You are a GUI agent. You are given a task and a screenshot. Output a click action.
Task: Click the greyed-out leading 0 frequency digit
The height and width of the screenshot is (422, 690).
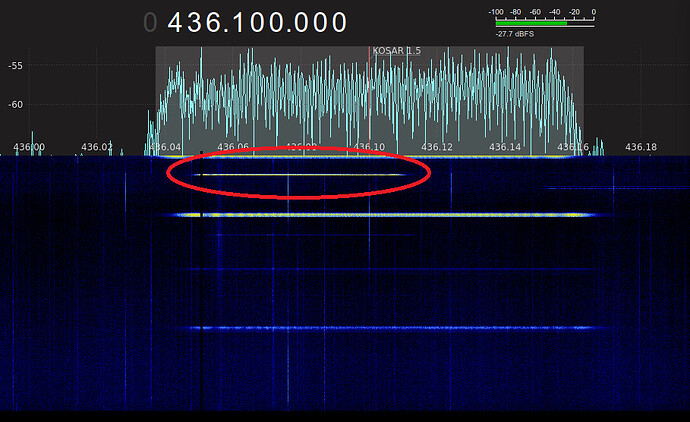pyautogui.click(x=150, y=22)
